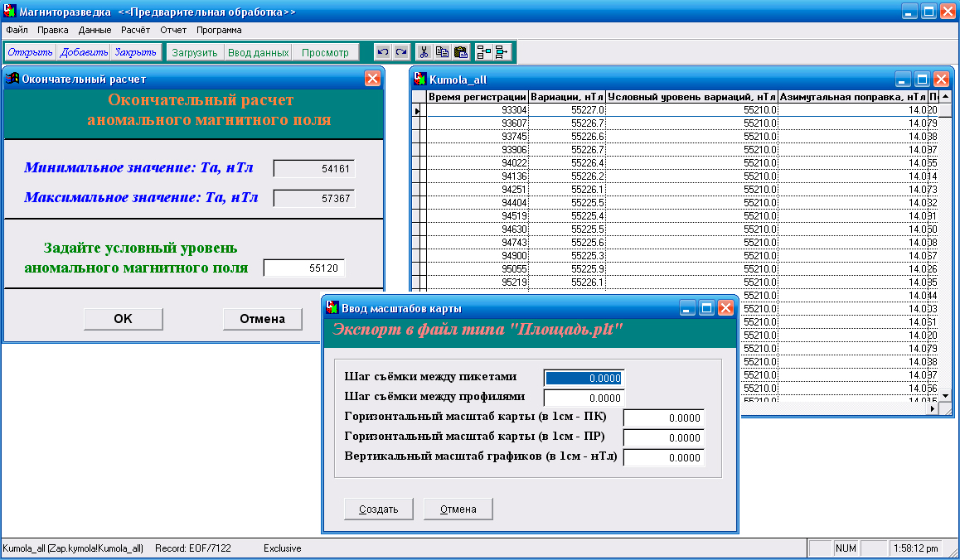Confirm final calculation with the OK button
Viewport: 960px width, 560px height.
click(x=123, y=319)
